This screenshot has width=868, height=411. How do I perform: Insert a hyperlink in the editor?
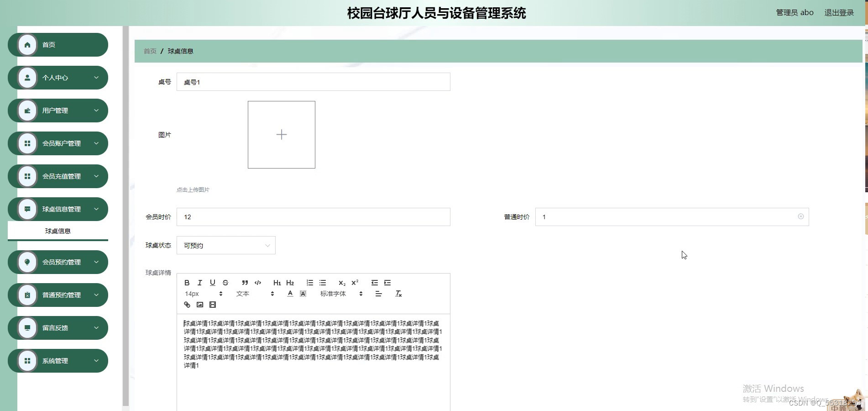pos(187,305)
